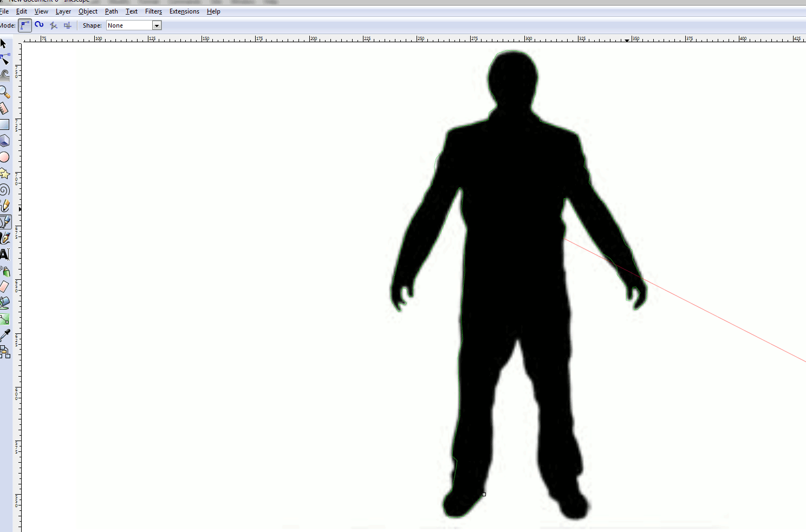Viewport: 806px width, 532px height.
Task: Select the Pencil freehand tool
Action: pyautogui.click(x=4, y=206)
